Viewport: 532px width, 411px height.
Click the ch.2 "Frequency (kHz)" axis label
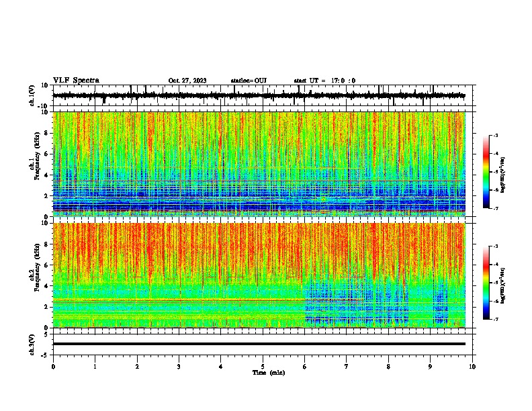click(x=37, y=267)
